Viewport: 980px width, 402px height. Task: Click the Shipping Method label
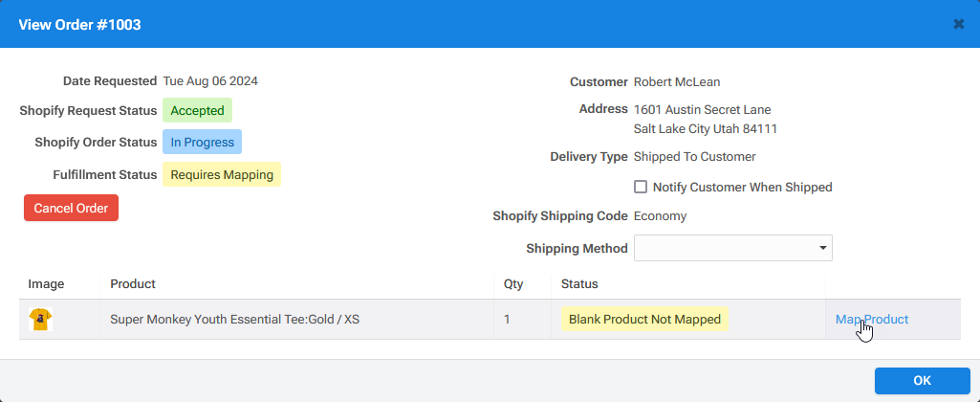tap(577, 249)
